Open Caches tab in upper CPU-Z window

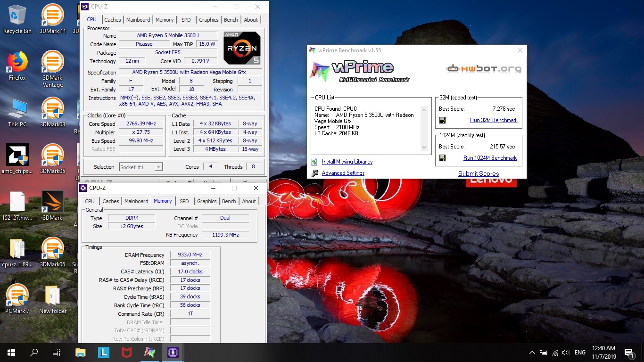[113, 20]
